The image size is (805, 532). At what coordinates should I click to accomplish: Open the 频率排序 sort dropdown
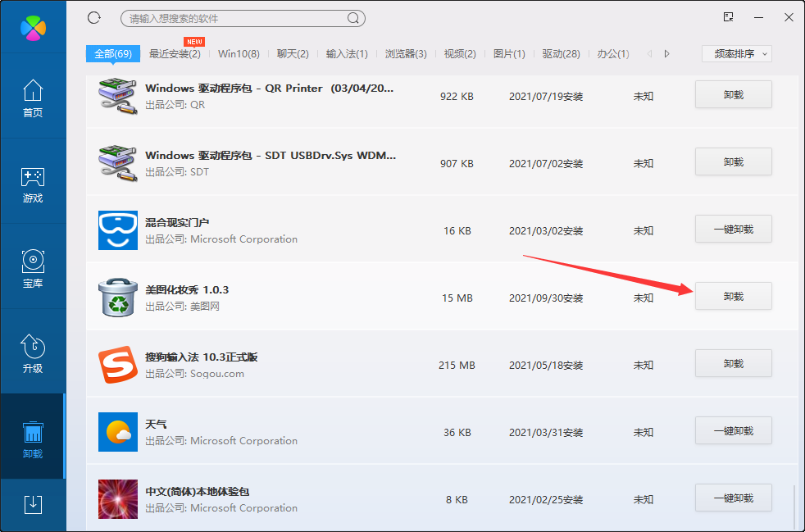pos(737,53)
